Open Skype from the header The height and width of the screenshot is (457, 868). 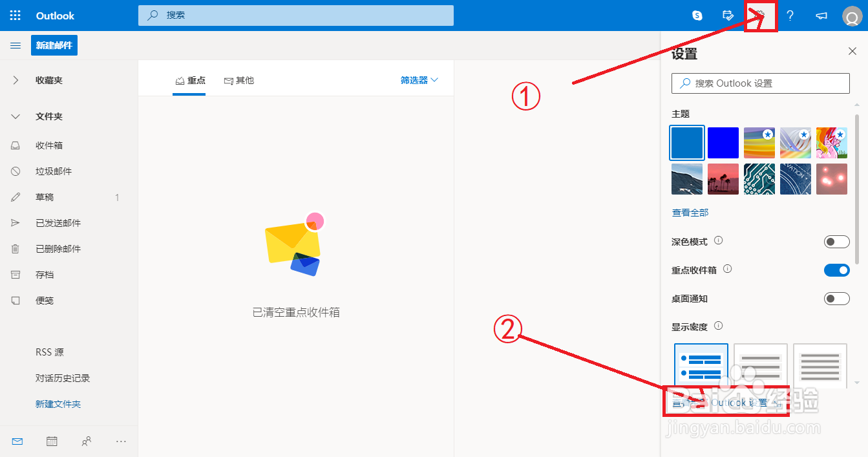pyautogui.click(x=697, y=16)
